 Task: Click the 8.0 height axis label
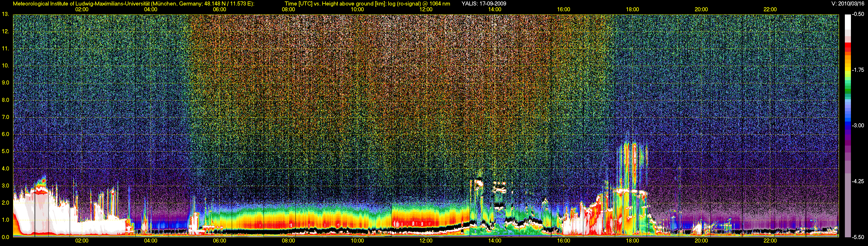(5, 100)
